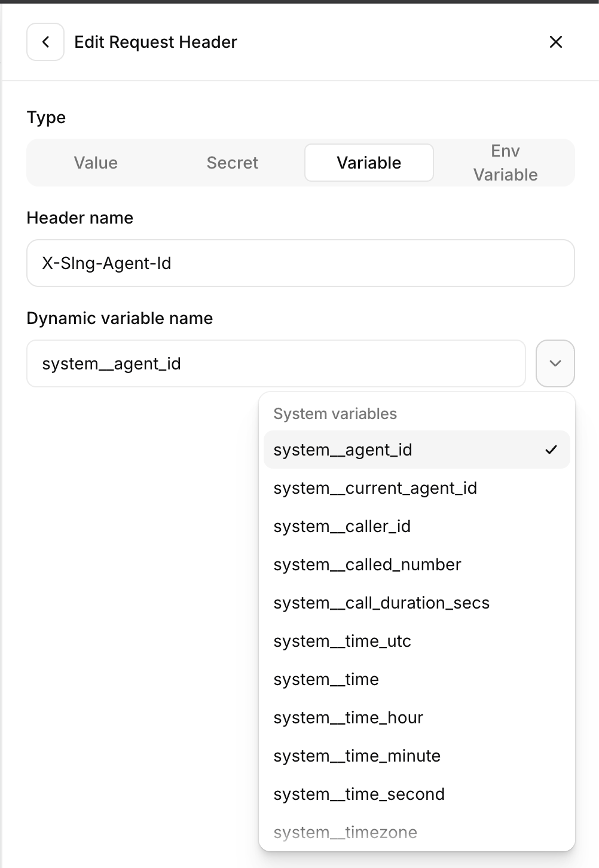Pick the system__time_hour variable
Viewport: 599px width, 868px height.
(417, 717)
